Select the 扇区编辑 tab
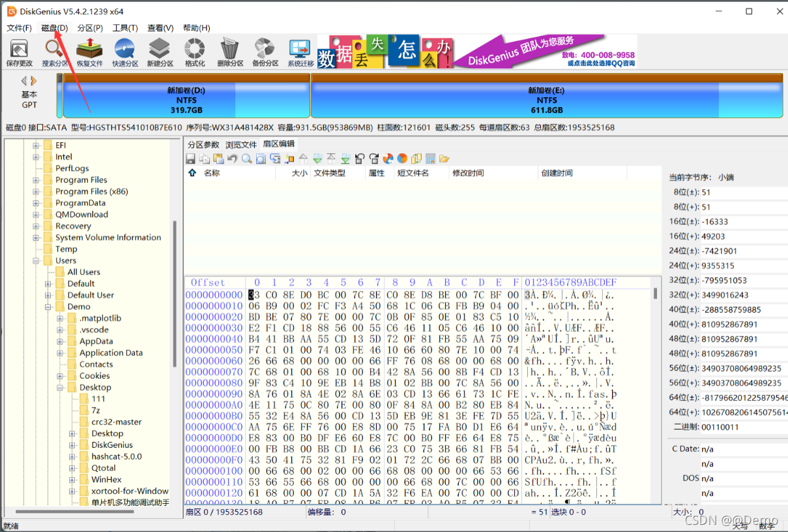Viewport: 788px width, 532px height. [278, 144]
